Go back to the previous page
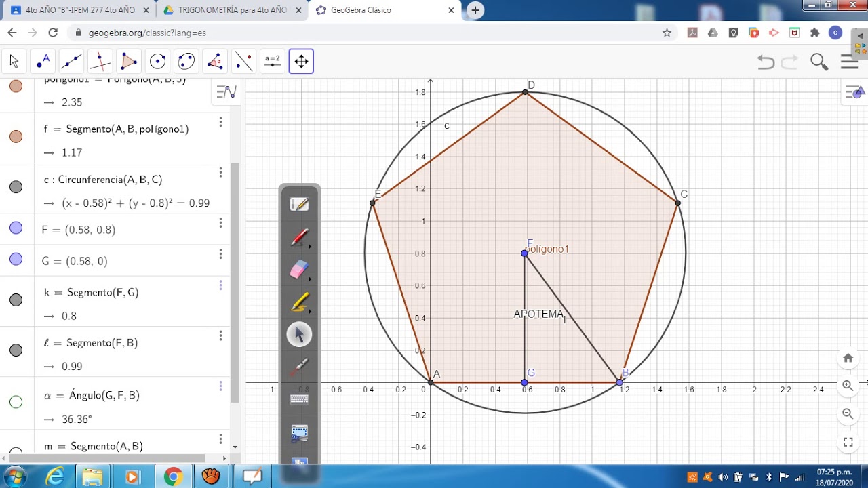This screenshot has width=868, height=488. tap(12, 33)
